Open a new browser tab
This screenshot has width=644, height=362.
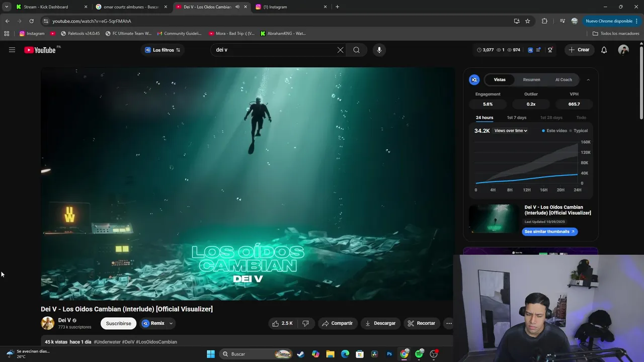[337, 7]
